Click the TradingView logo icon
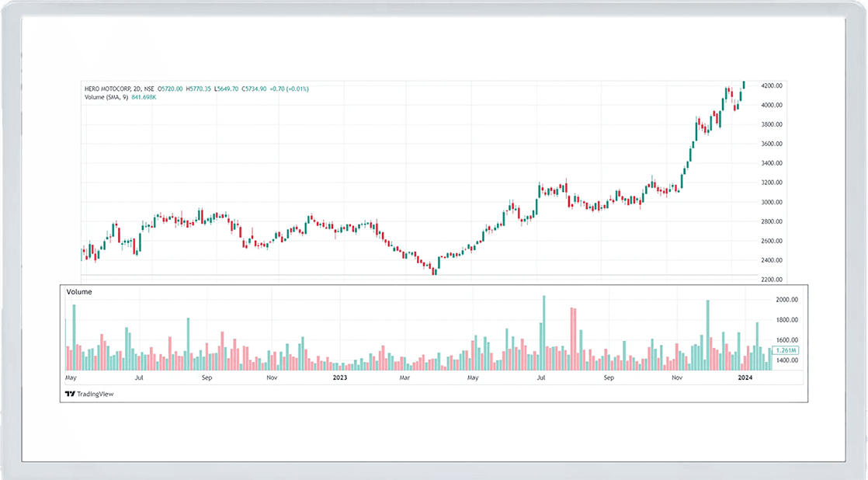 70,394
